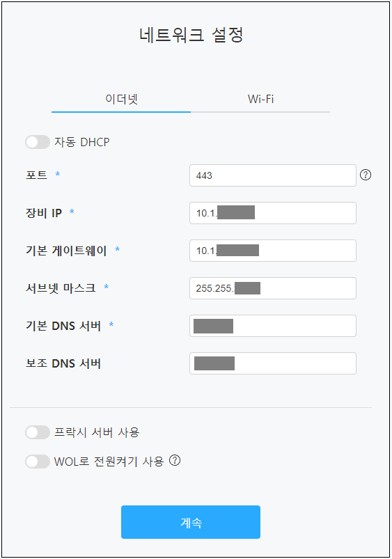Toggle the 자동 DHCP switch
392x559 pixels.
click(38, 142)
